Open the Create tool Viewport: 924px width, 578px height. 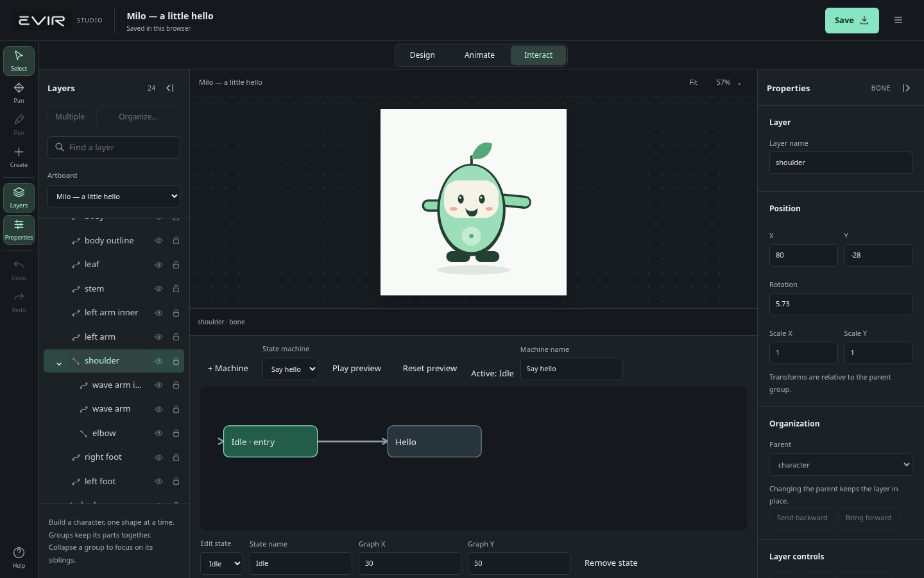pyautogui.click(x=19, y=157)
